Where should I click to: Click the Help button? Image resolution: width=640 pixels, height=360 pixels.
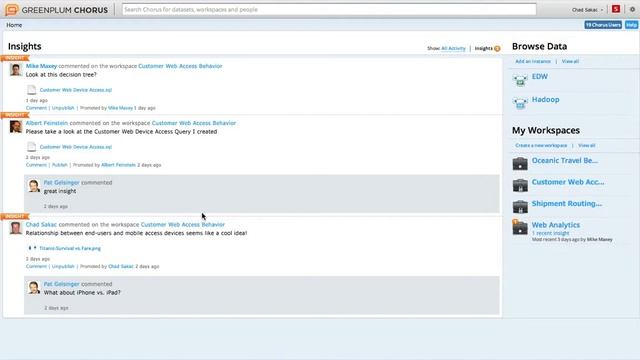click(x=631, y=25)
